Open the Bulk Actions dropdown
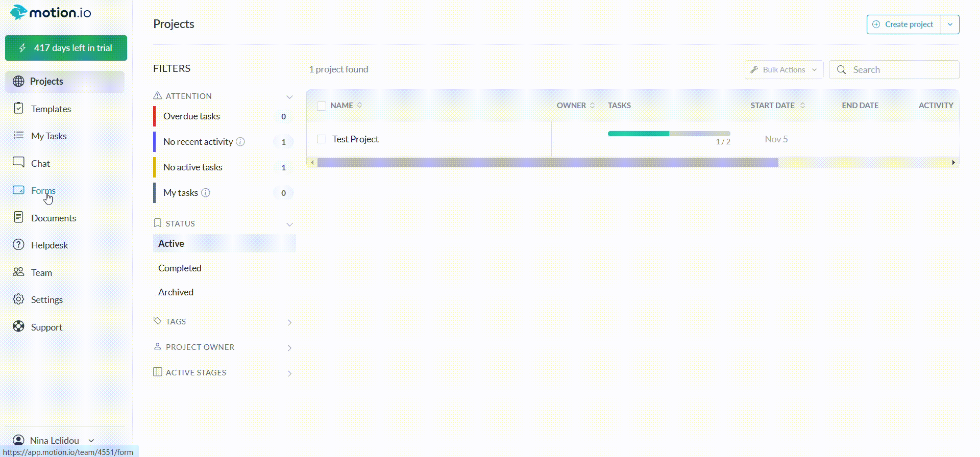Image resolution: width=980 pixels, height=457 pixels. [x=784, y=70]
